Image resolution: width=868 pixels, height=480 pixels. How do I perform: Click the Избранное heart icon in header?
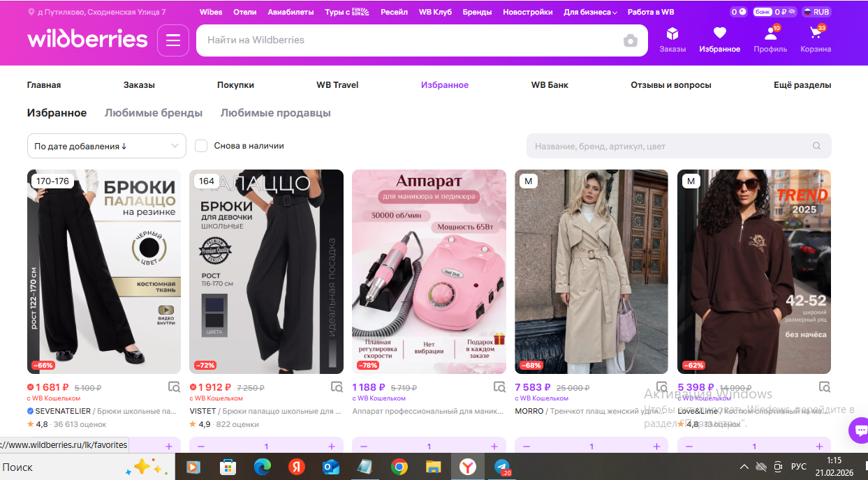[720, 33]
